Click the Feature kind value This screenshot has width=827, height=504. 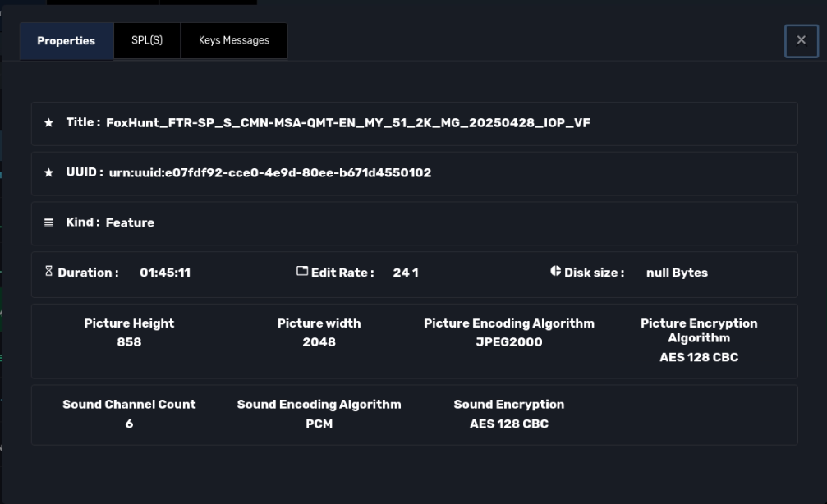click(130, 222)
